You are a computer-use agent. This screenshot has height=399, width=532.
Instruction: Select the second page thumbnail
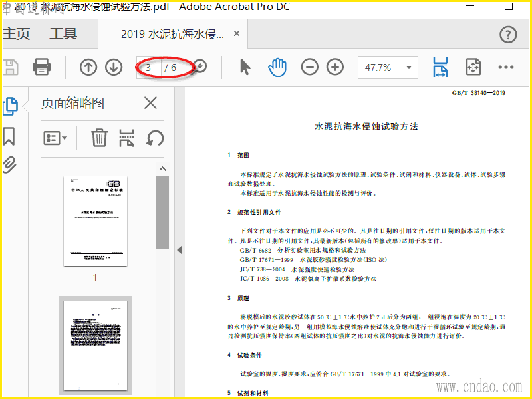(x=95, y=345)
